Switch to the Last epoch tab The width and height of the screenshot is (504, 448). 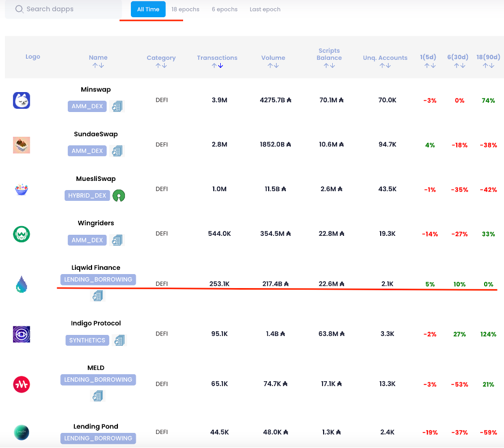point(265,9)
